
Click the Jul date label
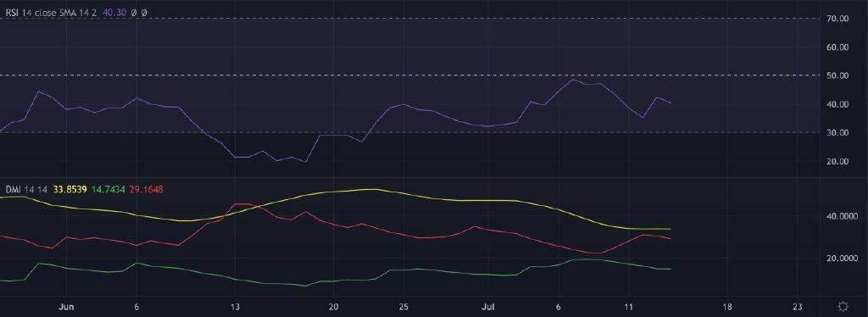click(488, 307)
